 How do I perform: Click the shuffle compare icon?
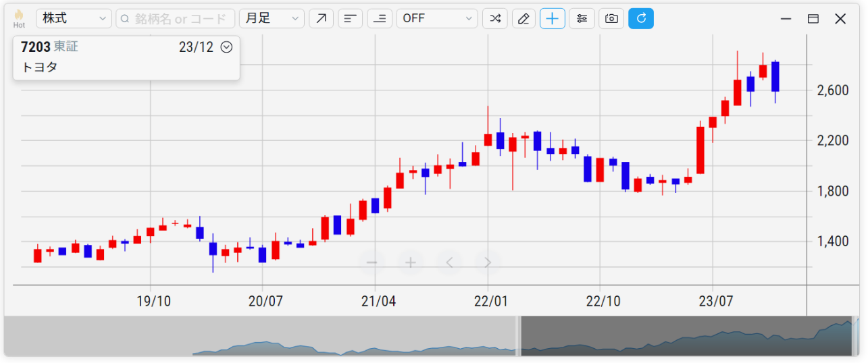tap(495, 19)
